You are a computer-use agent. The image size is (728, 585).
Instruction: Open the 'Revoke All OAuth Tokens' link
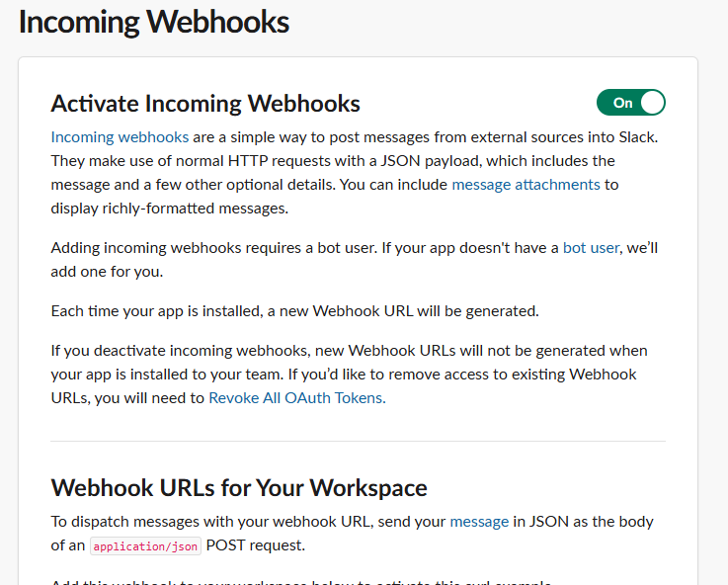[x=296, y=397]
